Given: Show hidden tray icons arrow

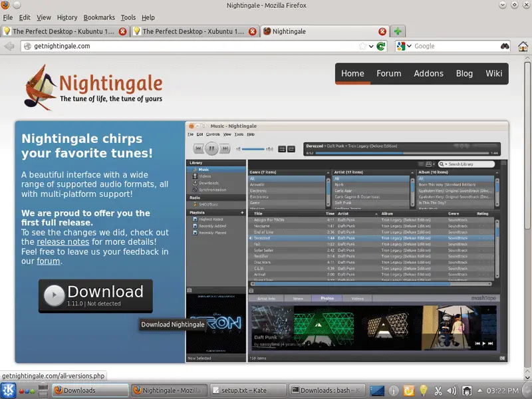Looking at the screenshot, I should 479,390.
